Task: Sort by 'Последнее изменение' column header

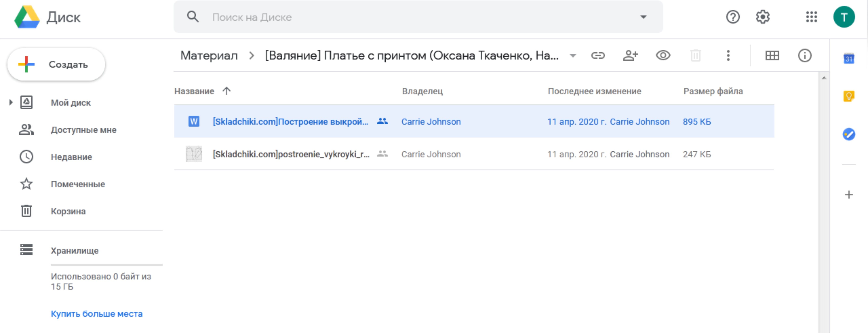Action: pyautogui.click(x=594, y=91)
